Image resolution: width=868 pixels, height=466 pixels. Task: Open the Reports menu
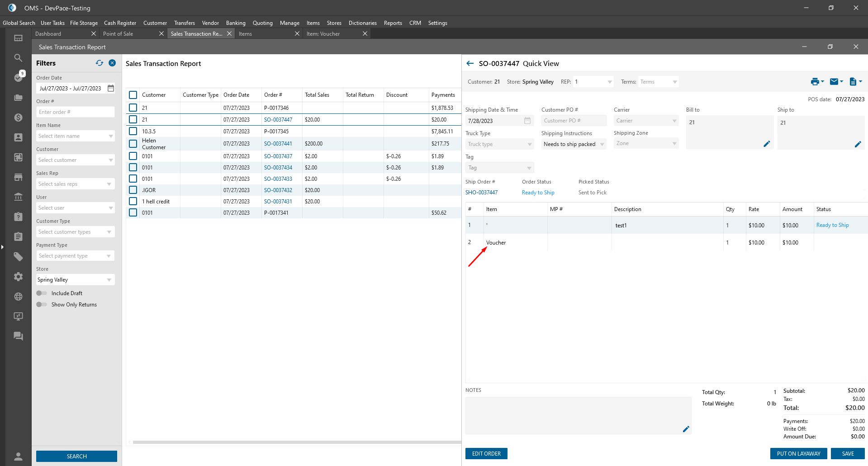click(x=393, y=23)
